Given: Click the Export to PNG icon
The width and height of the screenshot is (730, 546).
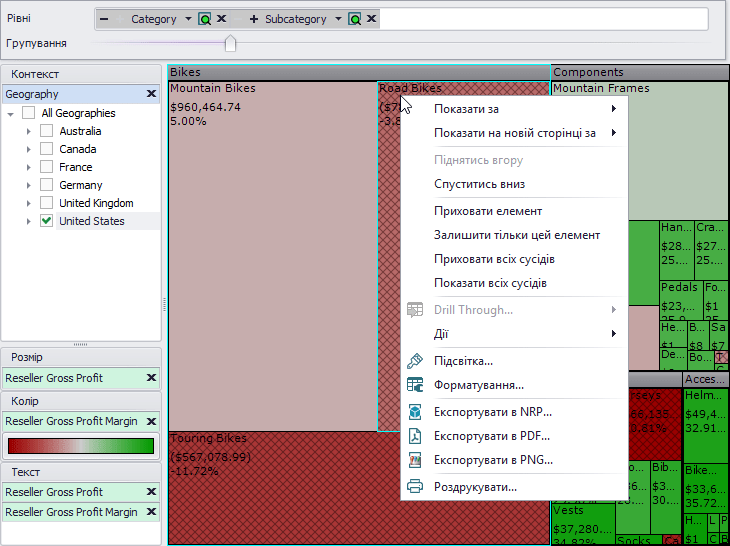Looking at the screenshot, I should point(415,460).
